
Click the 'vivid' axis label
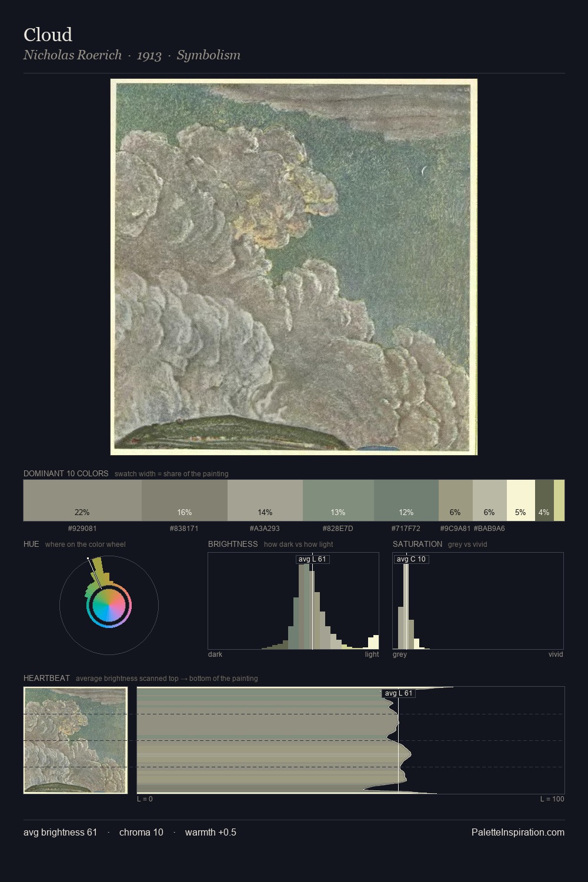pos(556,654)
